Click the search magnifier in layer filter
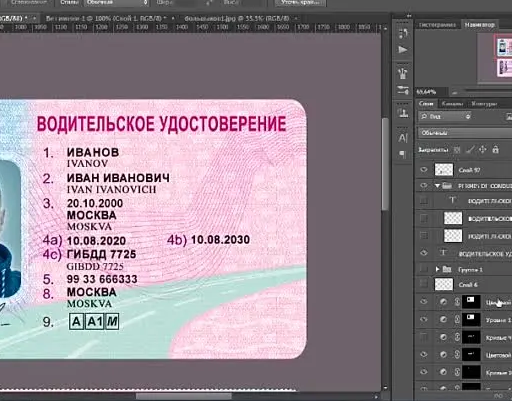The width and height of the screenshot is (512, 401). click(x=424, y=116)
